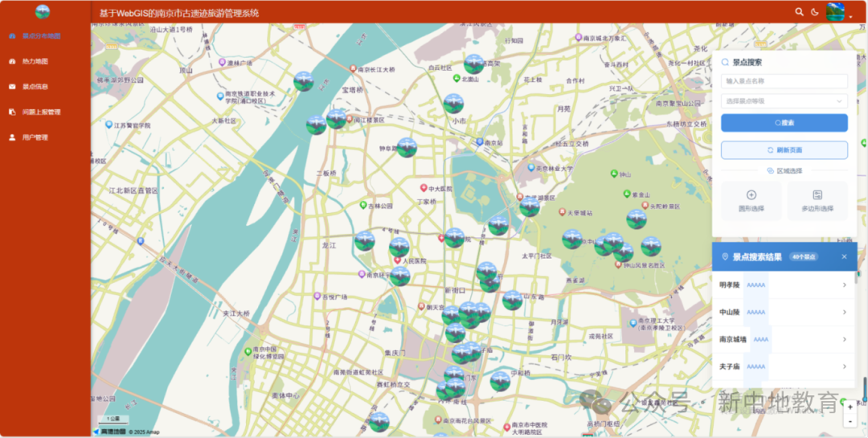The image size is (868, 438).
Task: Click the 南京站 station map icon
Action: 480,142
